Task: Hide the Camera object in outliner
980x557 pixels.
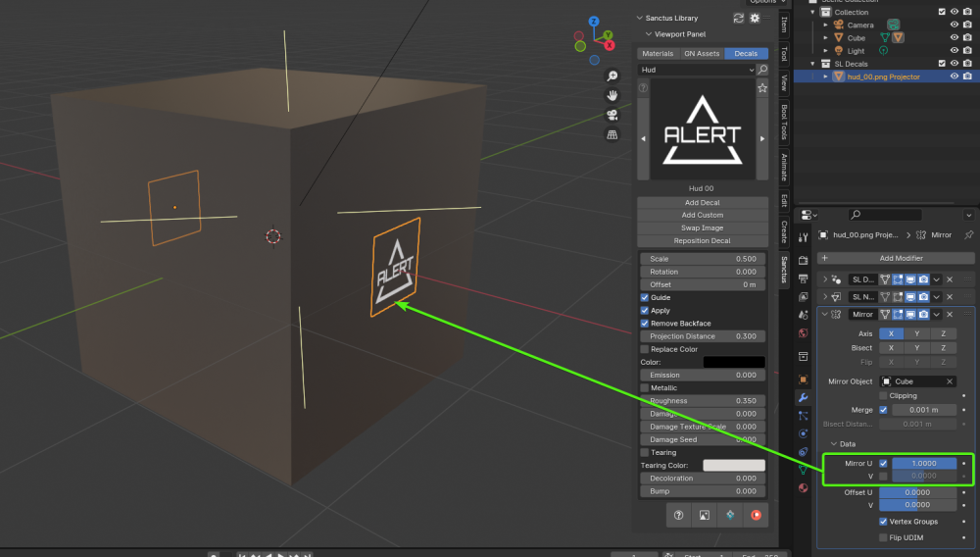Action: click(954, 25)
